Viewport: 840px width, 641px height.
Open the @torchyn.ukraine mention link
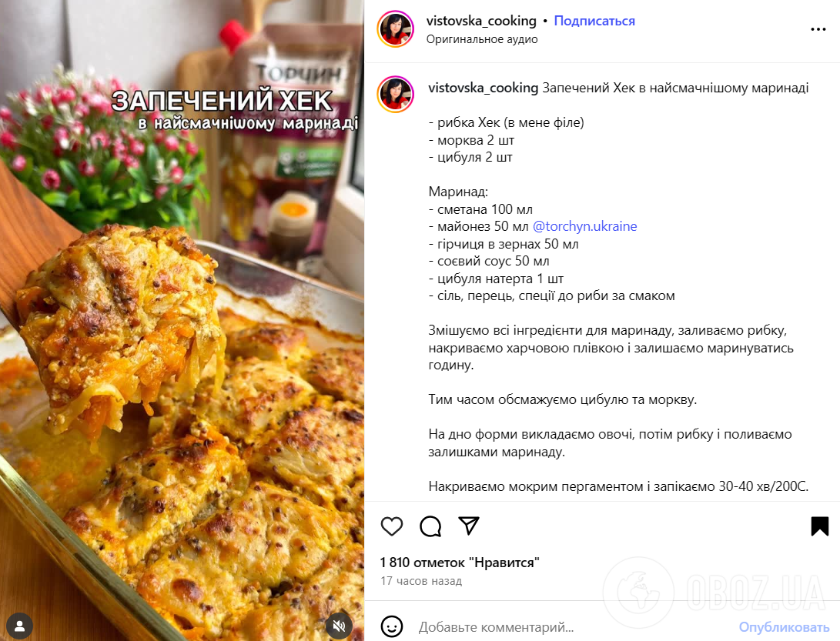(x=584, y=226)
